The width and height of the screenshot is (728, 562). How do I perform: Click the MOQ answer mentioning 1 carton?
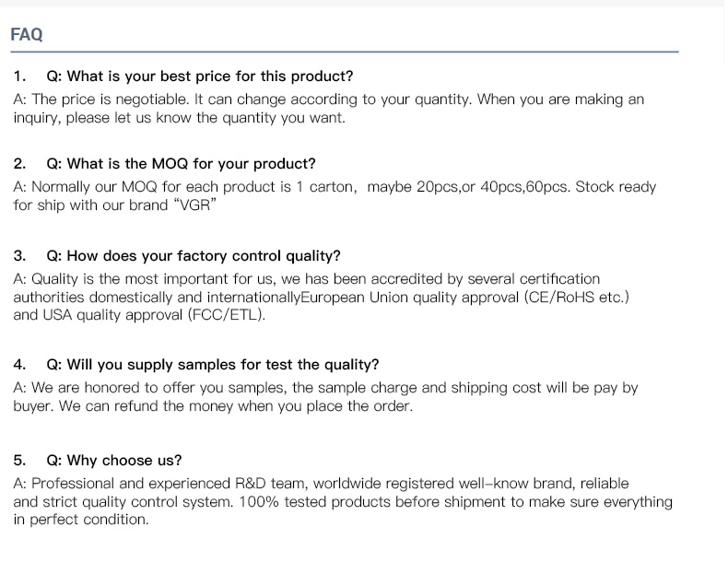[335, 196]
